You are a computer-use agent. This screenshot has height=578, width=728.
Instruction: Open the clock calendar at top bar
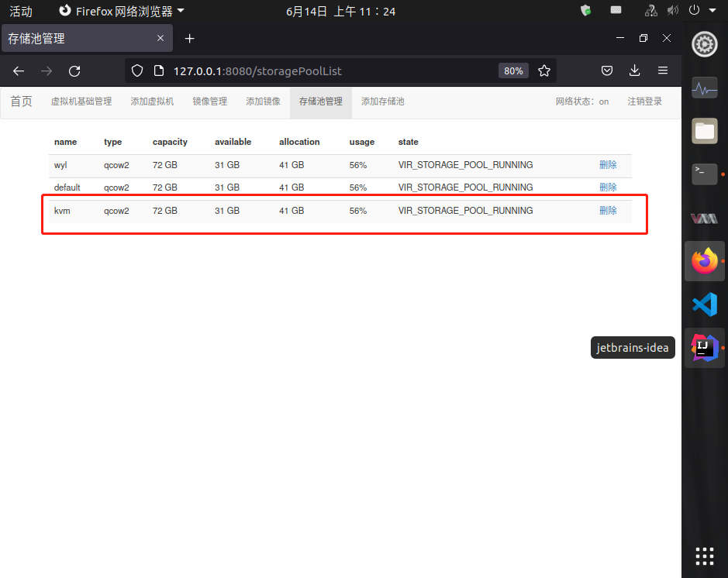340,11
